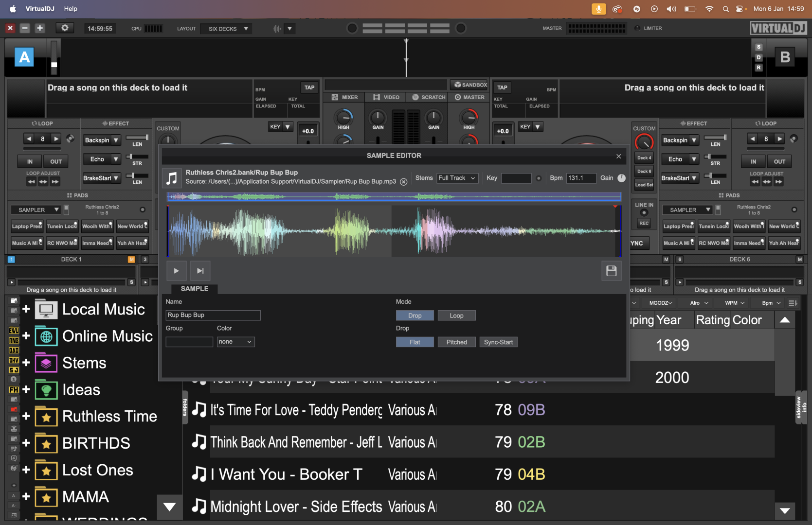Viewport: 812px width, 525px height.
Task: Click the Online Music globe icon
Action: coord(46,336)
